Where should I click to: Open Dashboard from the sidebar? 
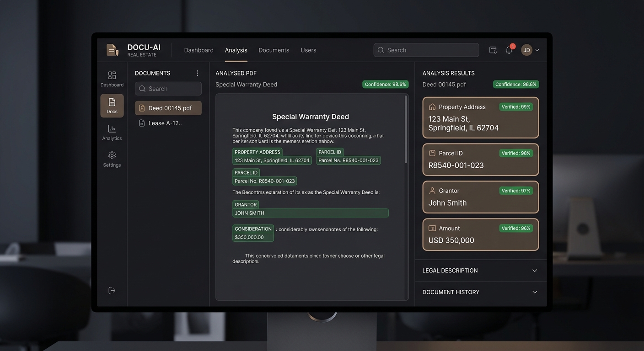click(112, 79)
